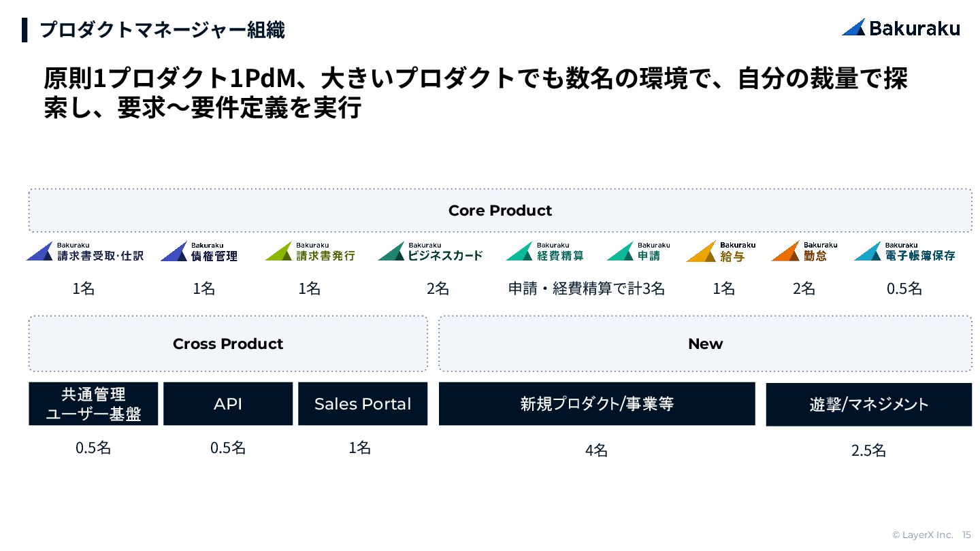
Task: Select the Bakuraku 債権管理 product icon
Action: point(199,252)
